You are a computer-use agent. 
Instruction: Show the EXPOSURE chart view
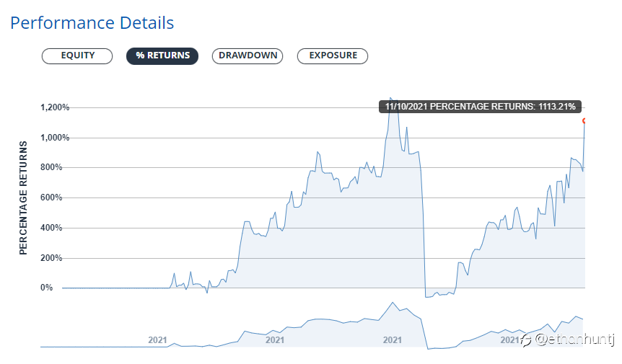coord(333,56)
